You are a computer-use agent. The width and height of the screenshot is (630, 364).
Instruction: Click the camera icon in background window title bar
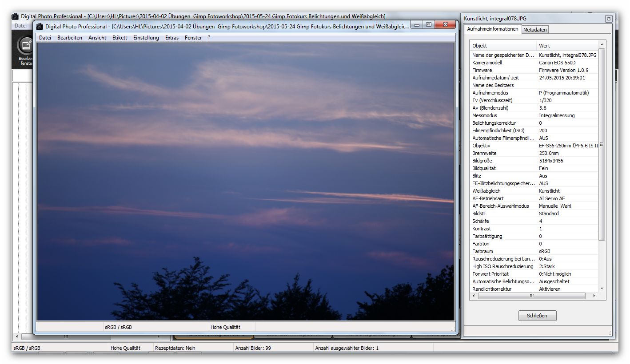[15, 16]
